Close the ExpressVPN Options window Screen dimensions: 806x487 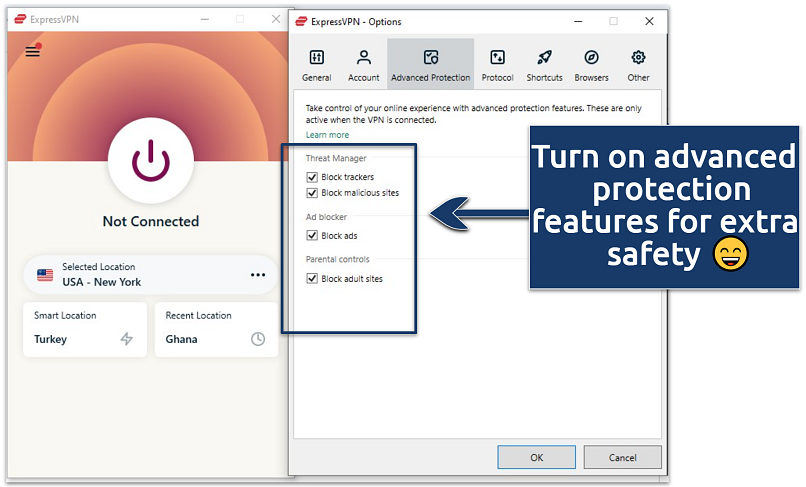coord(649,21)
